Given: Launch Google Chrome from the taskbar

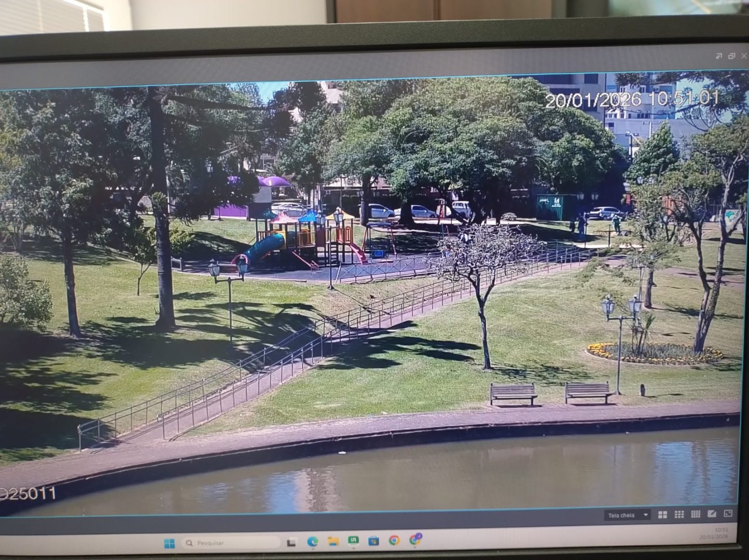Looking at the screenshot, I should (x=394, y=540).
